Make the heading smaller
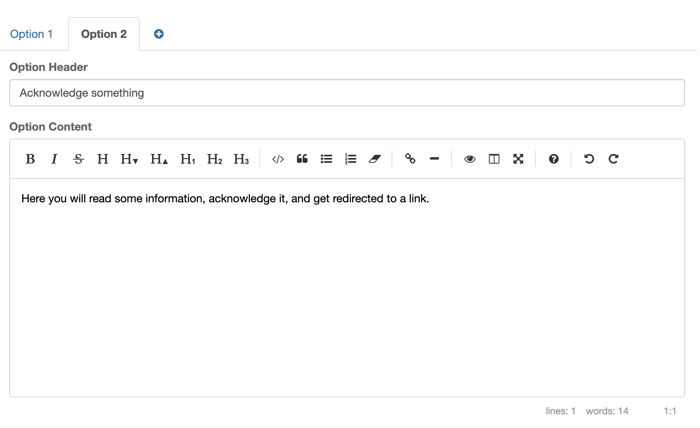 pyautogui.click(x=129, y=159)
